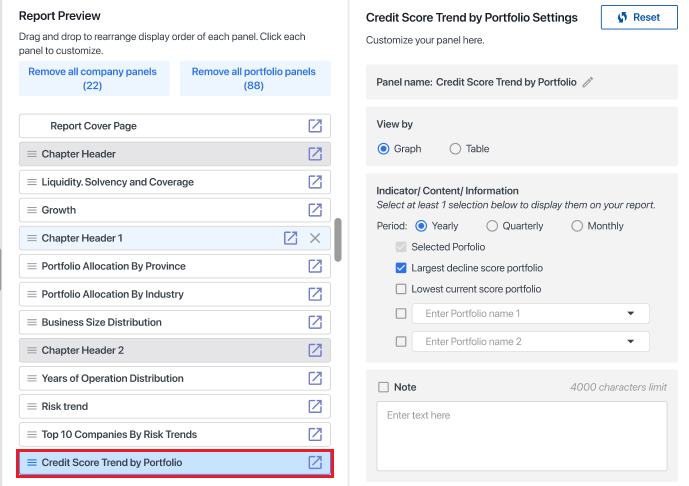Click Remove all company panels button
689x486 pixels.
[x=92, y=78]
